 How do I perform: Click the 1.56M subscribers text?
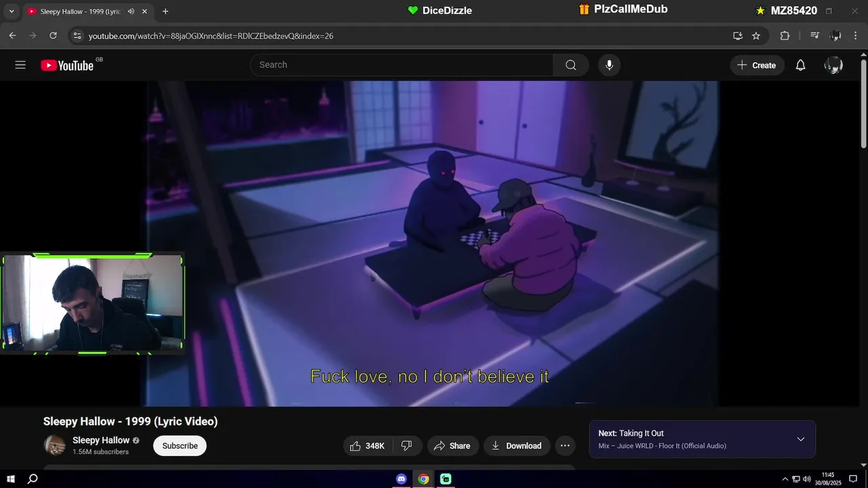100,452
